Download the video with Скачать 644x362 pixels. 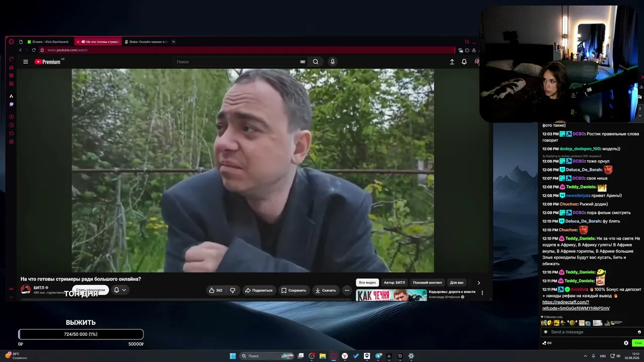(x=326, y=290)
